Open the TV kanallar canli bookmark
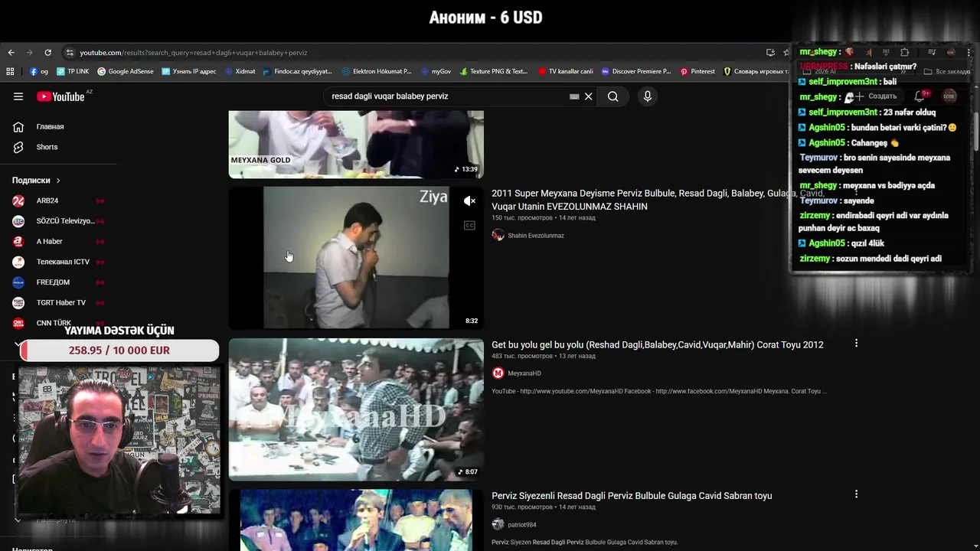Image resolution: width=980 pixels, height=551 pixels. (x=565, y=71)
